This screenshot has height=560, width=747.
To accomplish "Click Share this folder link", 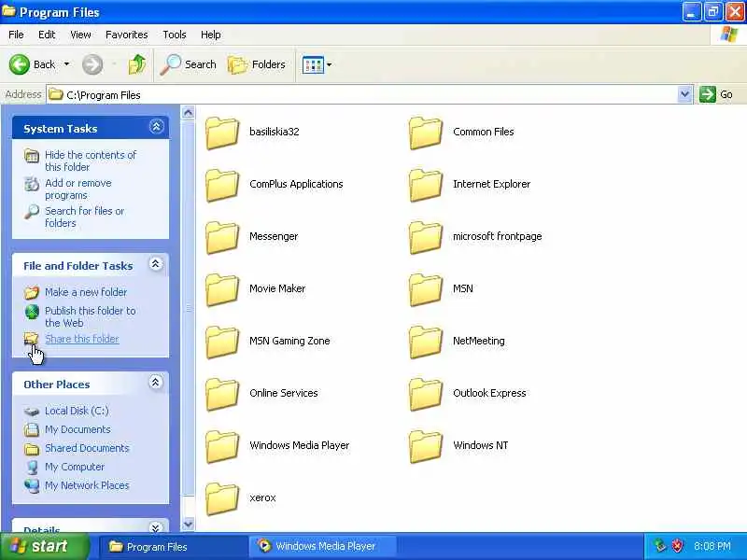I will (82, 339).
